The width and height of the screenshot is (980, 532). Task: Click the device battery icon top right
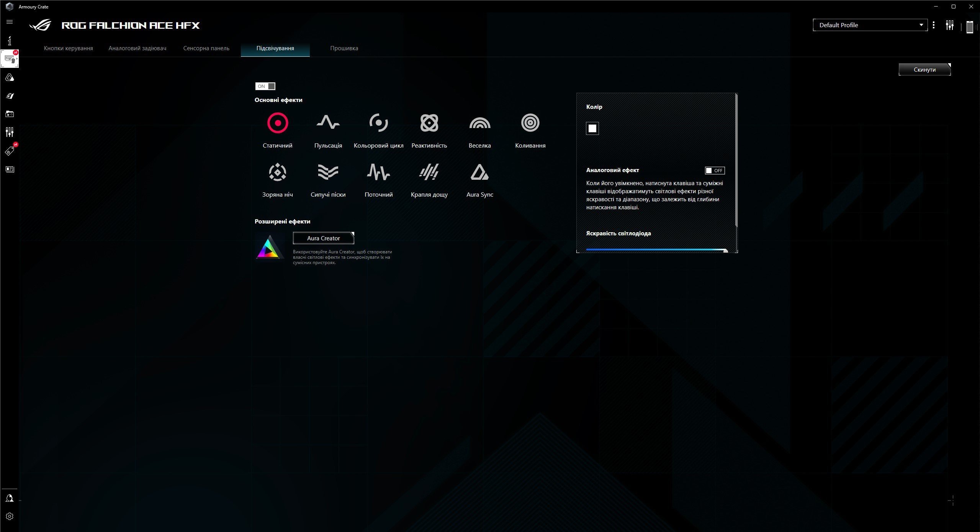pos(970,27)
